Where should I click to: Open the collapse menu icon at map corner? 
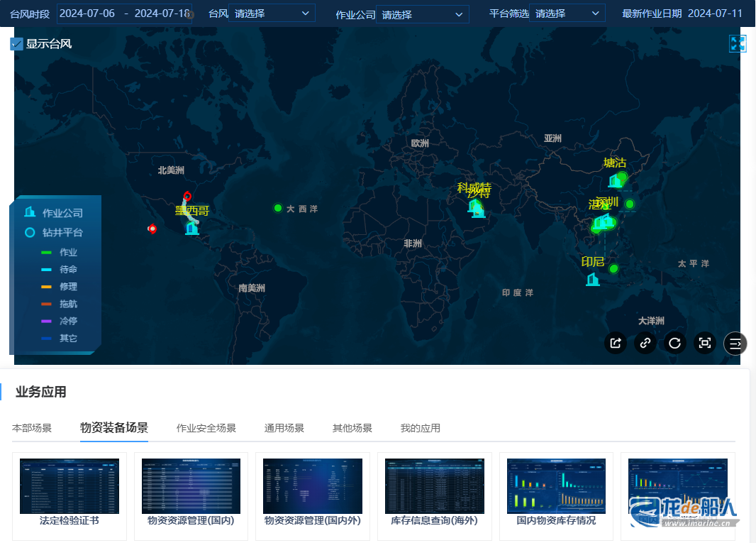click(735, 343)
